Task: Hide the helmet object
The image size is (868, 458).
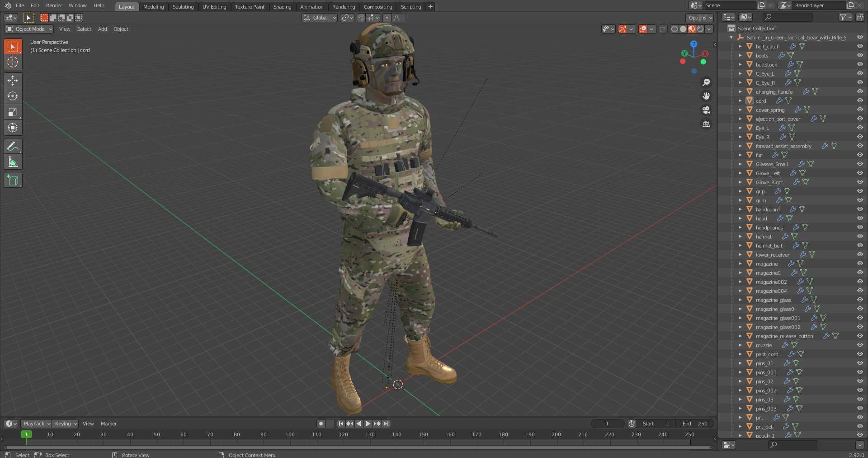Action: [860, 236]
